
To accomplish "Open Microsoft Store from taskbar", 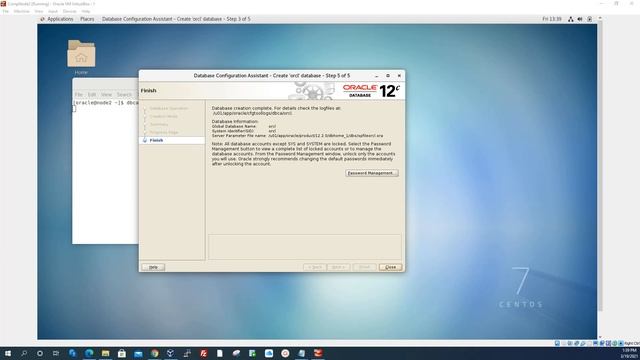I will [x=122, y=353].
